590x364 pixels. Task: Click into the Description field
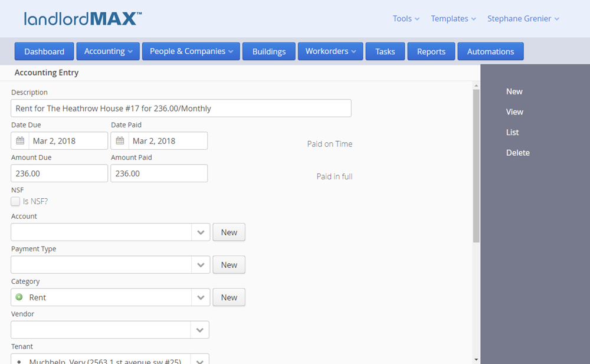(181, 109)
